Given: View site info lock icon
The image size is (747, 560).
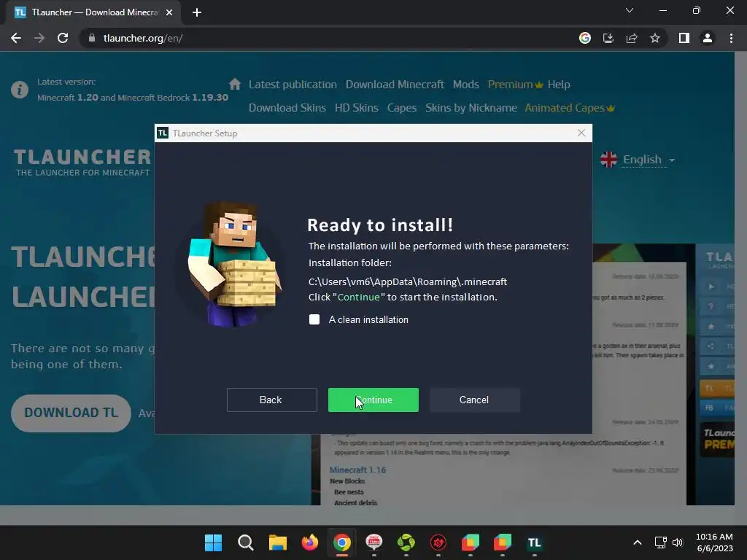Looking at the screenshot, I should 92,38.
